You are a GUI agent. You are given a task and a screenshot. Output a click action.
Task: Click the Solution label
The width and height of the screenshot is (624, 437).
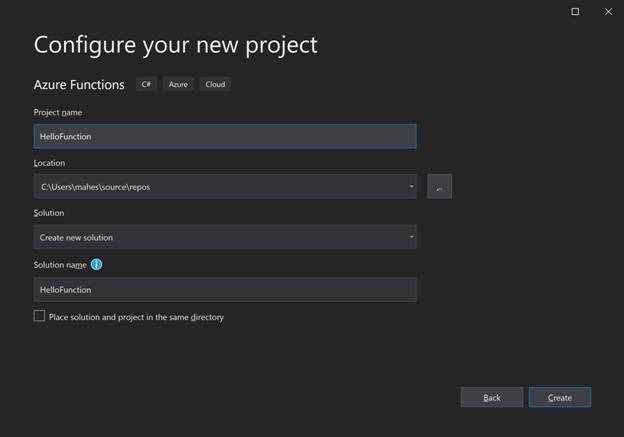(x=49, y=213)
